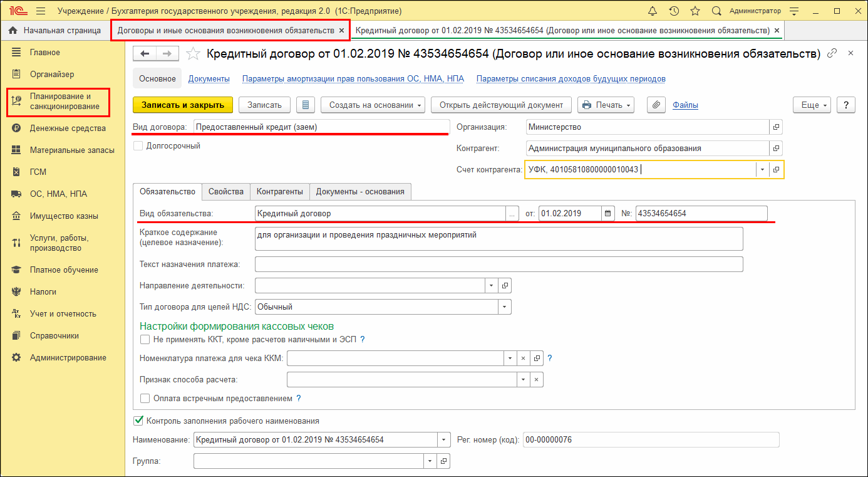868x477 pixels.
Task: Open Номенклатура платежа open-form icon
Action: [x=537, y=359]
